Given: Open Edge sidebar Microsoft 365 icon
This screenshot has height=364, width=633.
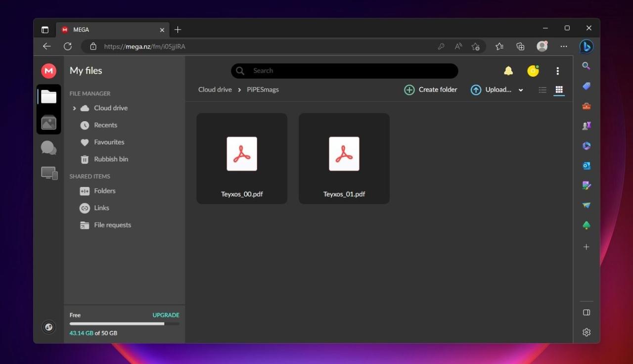Looking at the screenshot, I should click(x=587, y=146).
